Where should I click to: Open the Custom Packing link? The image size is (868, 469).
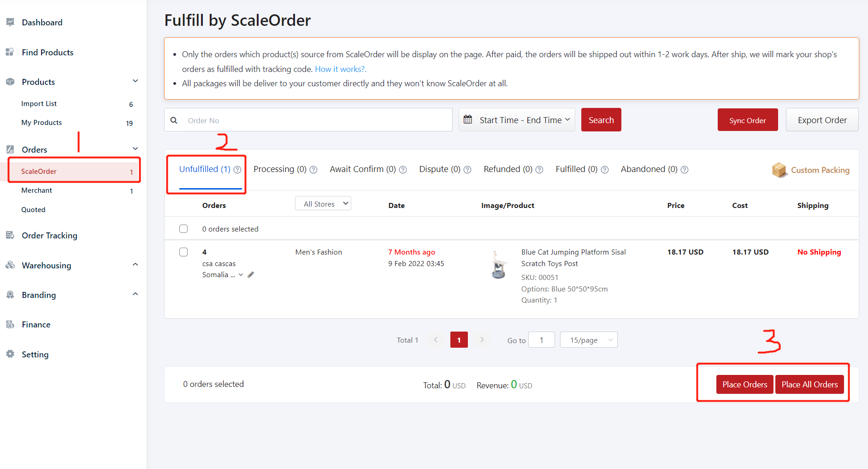(x=820, y=170)
